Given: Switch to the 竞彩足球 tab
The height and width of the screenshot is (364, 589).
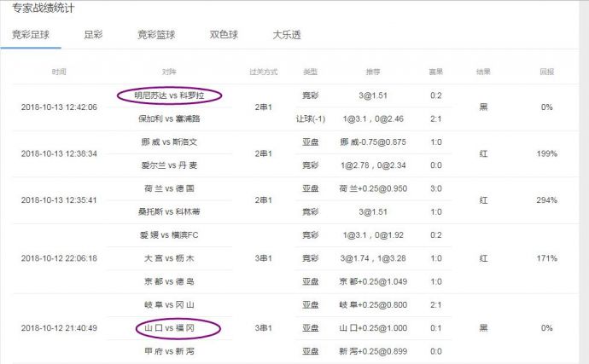Looking at the screenshot, I should click(x=31, y=35).
